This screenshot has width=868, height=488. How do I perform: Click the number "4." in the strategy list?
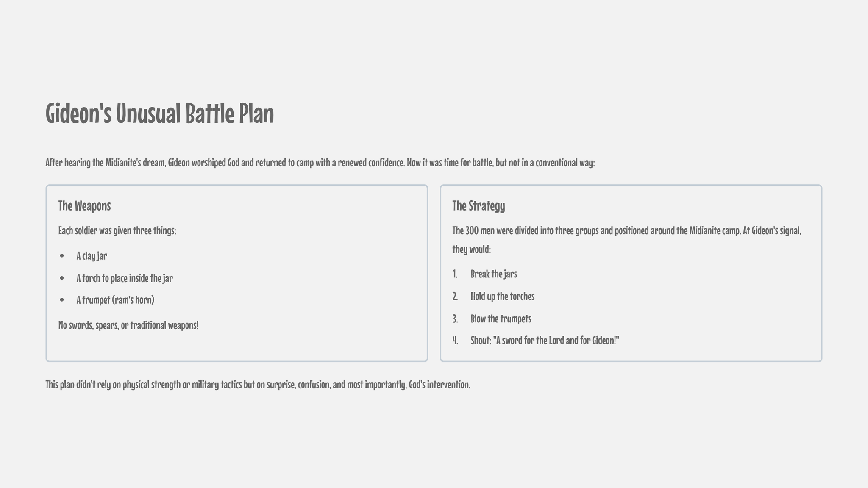point(455,340)
